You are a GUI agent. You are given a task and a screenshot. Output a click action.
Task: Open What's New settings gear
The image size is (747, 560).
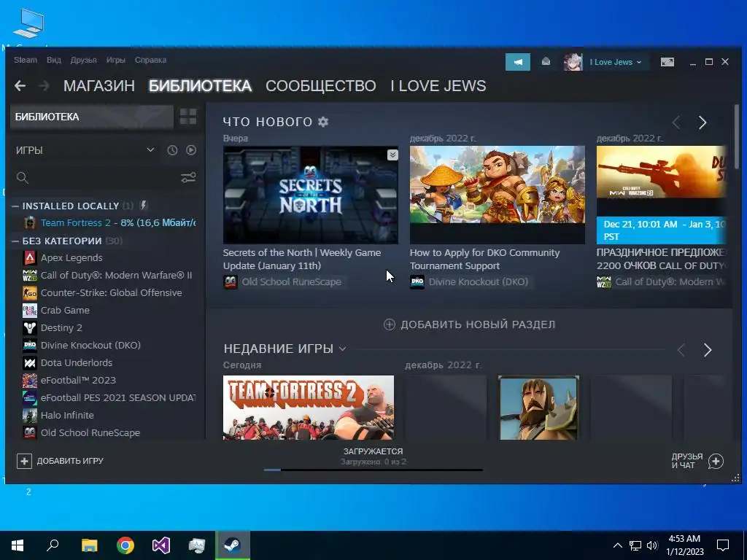click(323, 122)
